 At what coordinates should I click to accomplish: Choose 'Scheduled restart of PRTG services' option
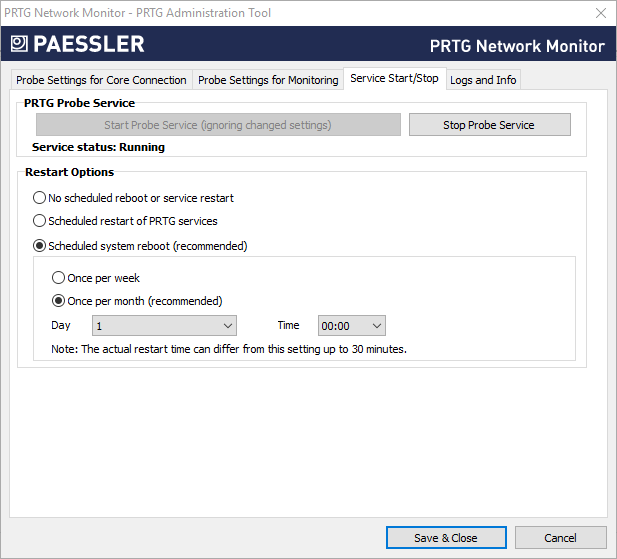point(40,221)
